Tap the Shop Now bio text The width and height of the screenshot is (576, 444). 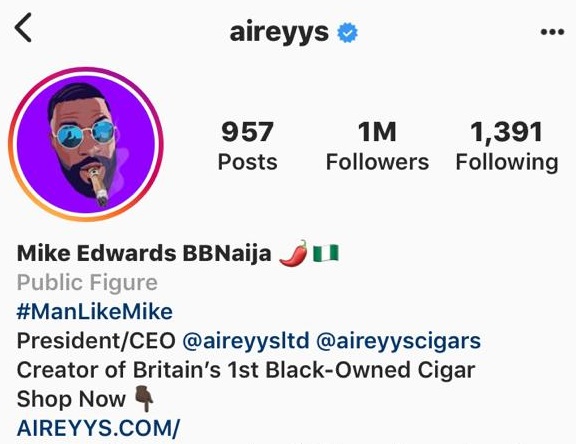coord(71,399)
